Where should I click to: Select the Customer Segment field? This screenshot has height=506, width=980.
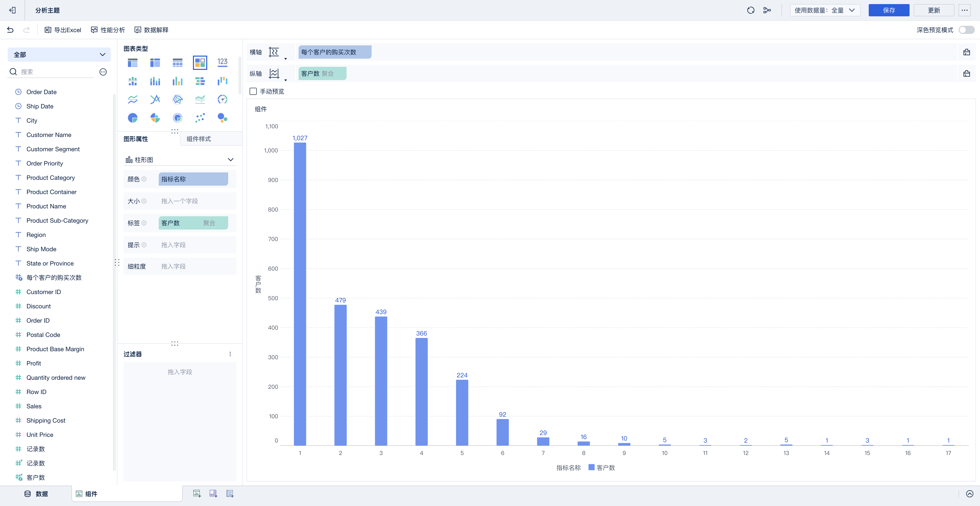coord(53,149)
